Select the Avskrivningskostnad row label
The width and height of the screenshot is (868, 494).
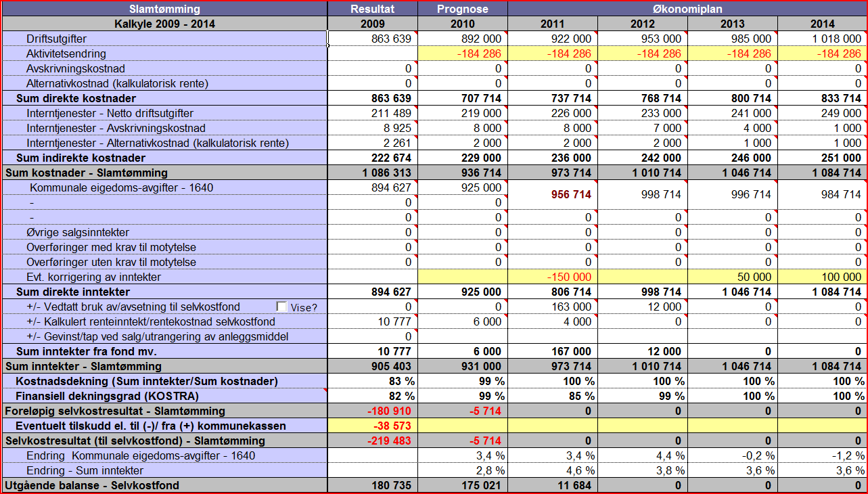tap(164, 68)
